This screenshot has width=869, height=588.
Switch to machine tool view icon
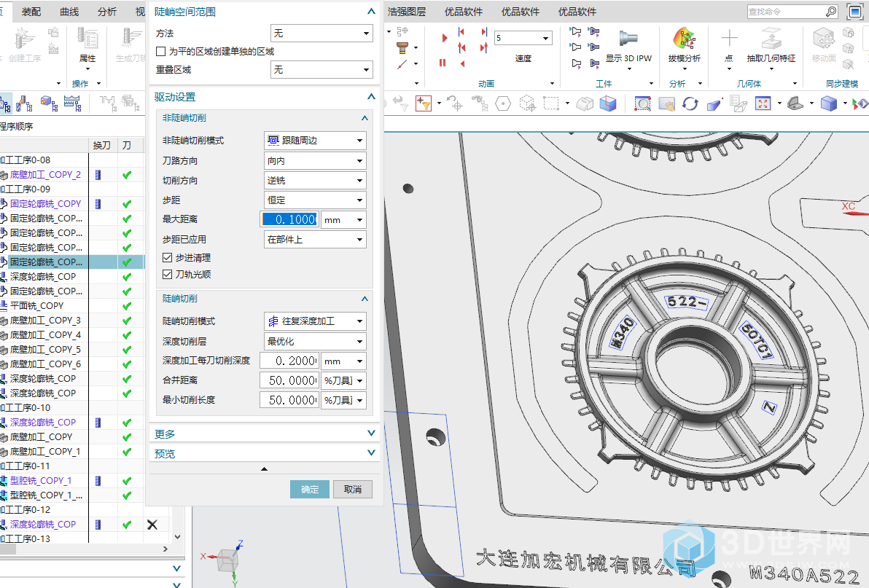point(24,104)
